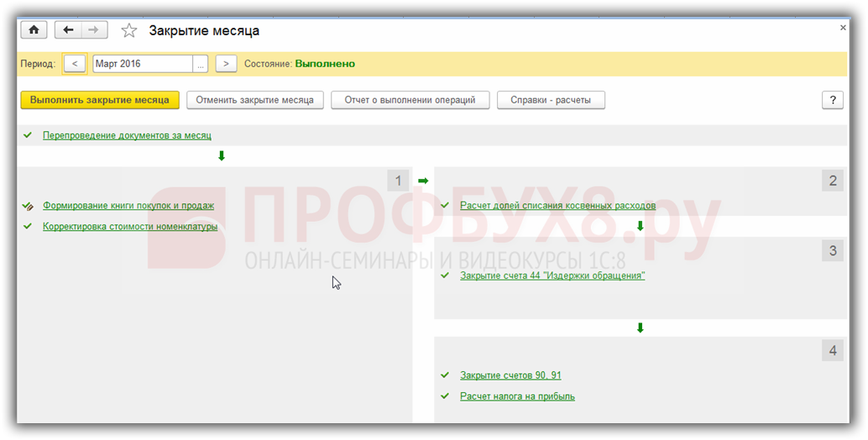Open Закрытие счета 44 "Издержки обращения"
The image size is (868, 440).
552,275
